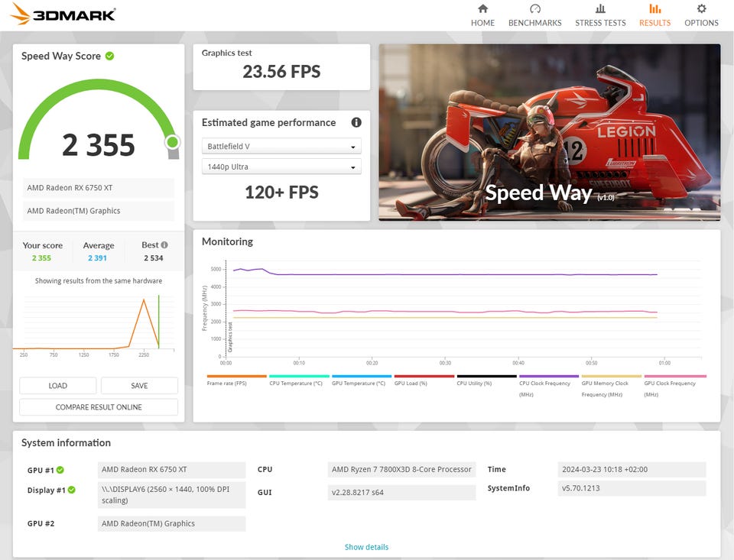Click AMD Radeon(TM) Graphics under score gauge
Viewport: 734px width, 560px height.
[99, 211]
